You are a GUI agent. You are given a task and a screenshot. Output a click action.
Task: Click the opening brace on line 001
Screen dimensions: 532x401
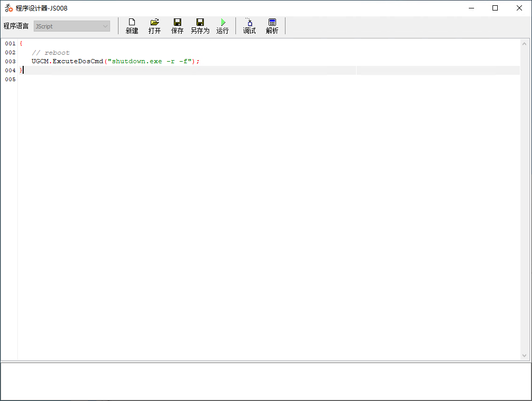(x=21, y=43)
